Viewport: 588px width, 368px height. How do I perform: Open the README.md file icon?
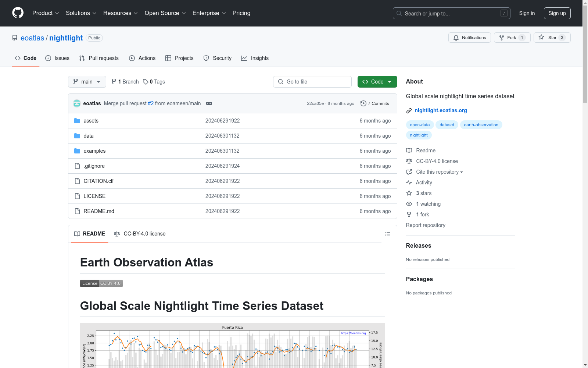pos(77,211)
